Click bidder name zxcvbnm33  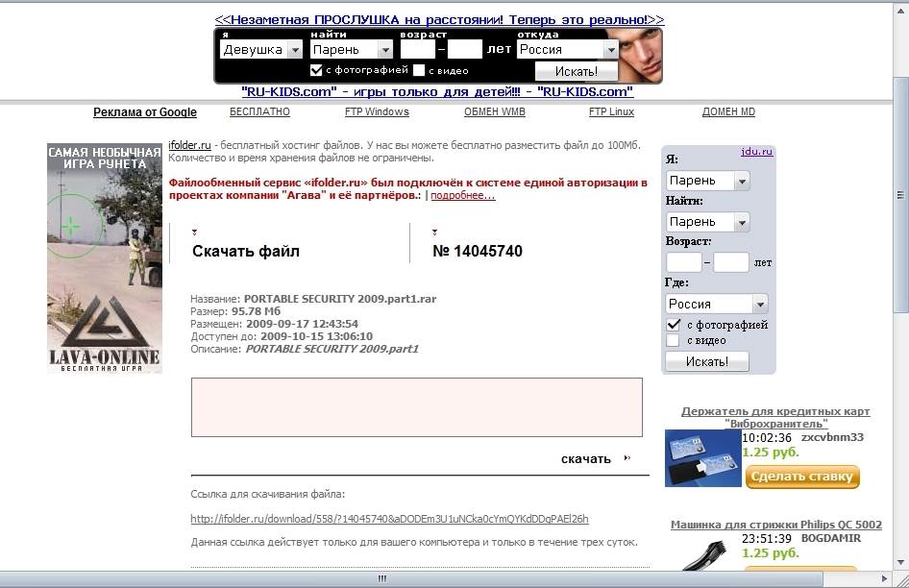[x=832, y=437]
